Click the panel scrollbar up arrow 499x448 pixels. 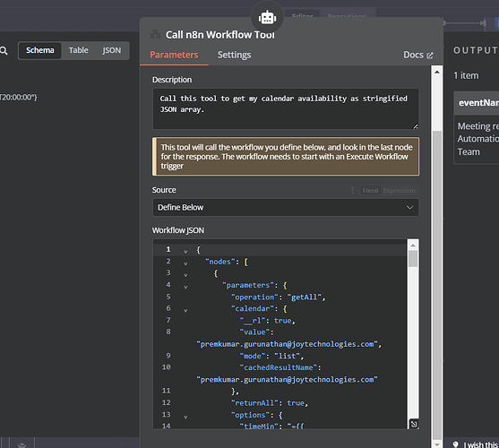coord(437,72)
